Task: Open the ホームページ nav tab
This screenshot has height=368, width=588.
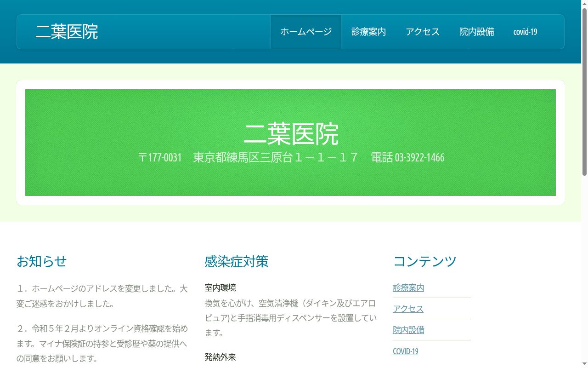Action: 306,32
